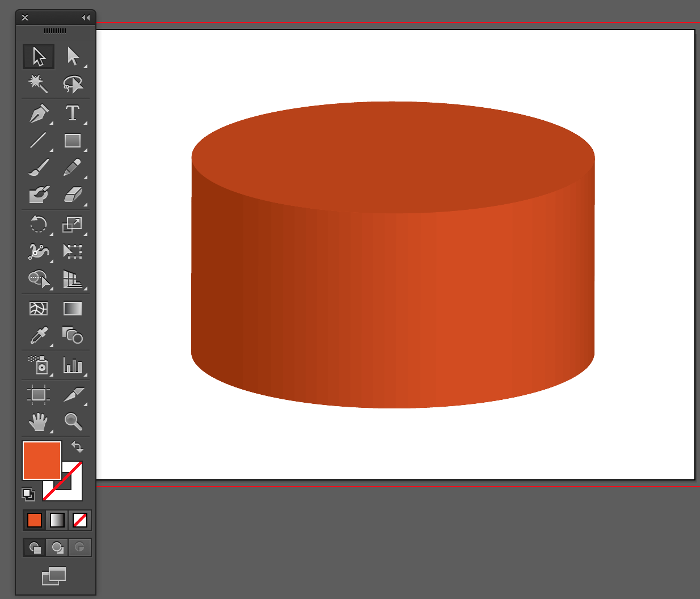Select the Rotate tool
This screenshot has height=599, width=700.
click(x=39, y=224)
